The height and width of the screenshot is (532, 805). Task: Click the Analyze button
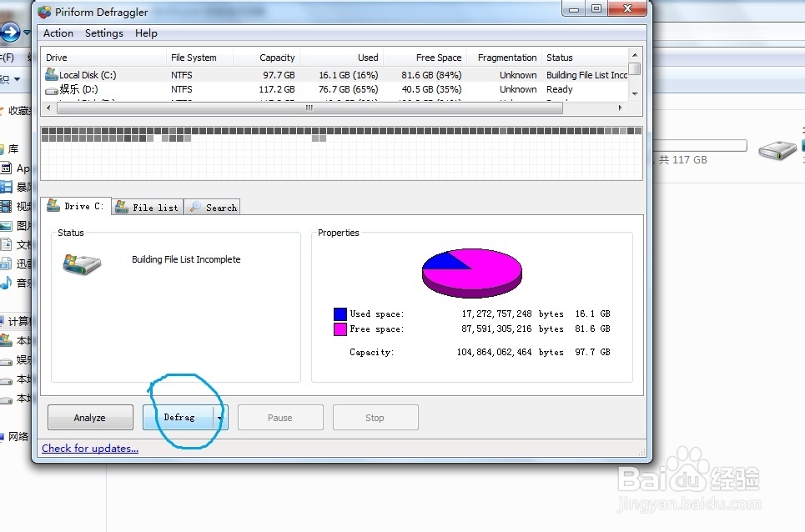point(90,418)
